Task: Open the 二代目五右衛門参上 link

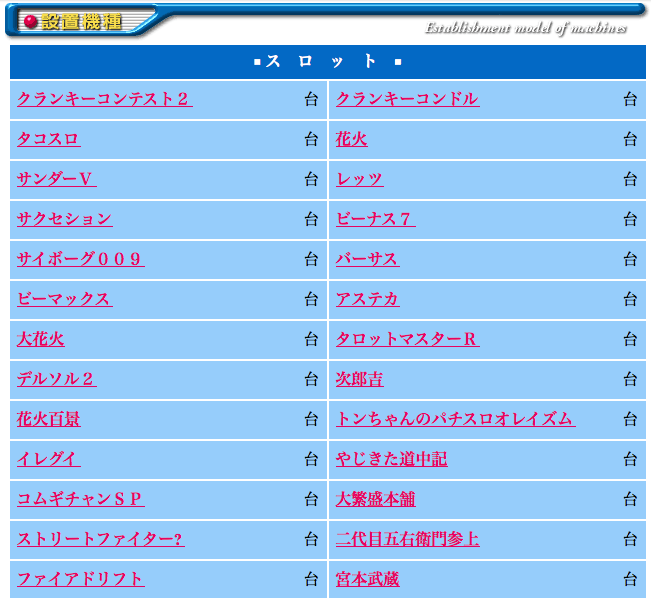Action: 408,539
